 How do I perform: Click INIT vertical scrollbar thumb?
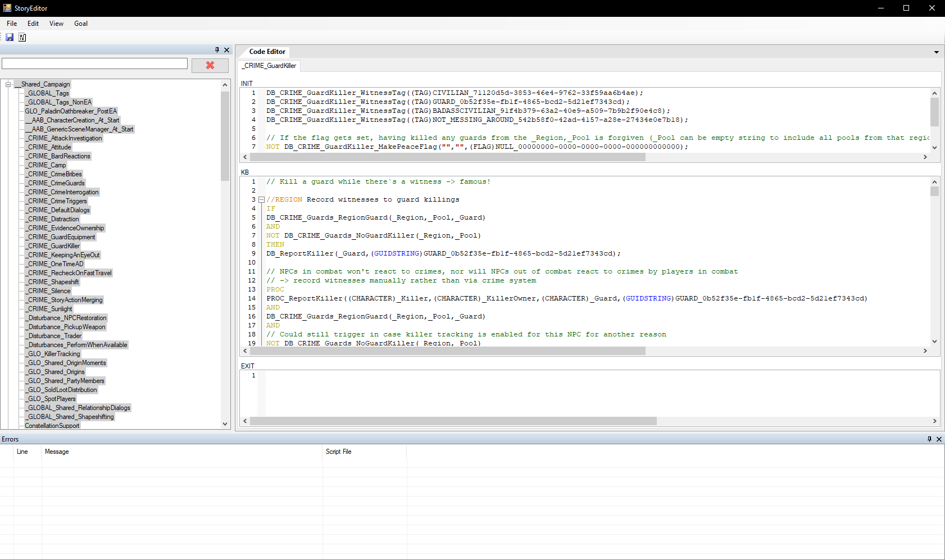click(935, 112)
